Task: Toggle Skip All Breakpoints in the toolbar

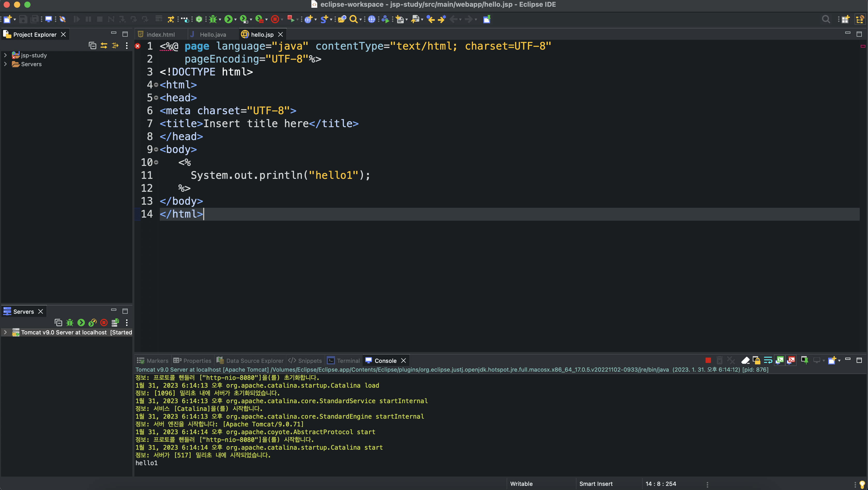Action: click(63, 19)
